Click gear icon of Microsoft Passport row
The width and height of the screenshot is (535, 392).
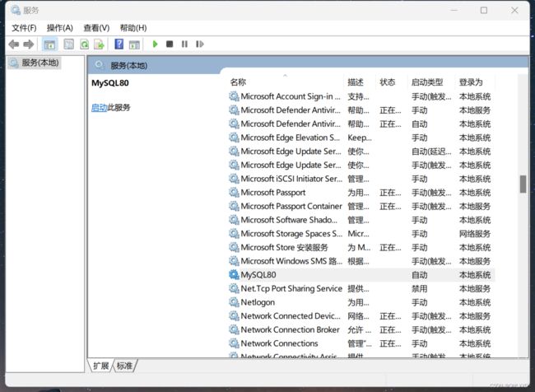click(234, 193)
